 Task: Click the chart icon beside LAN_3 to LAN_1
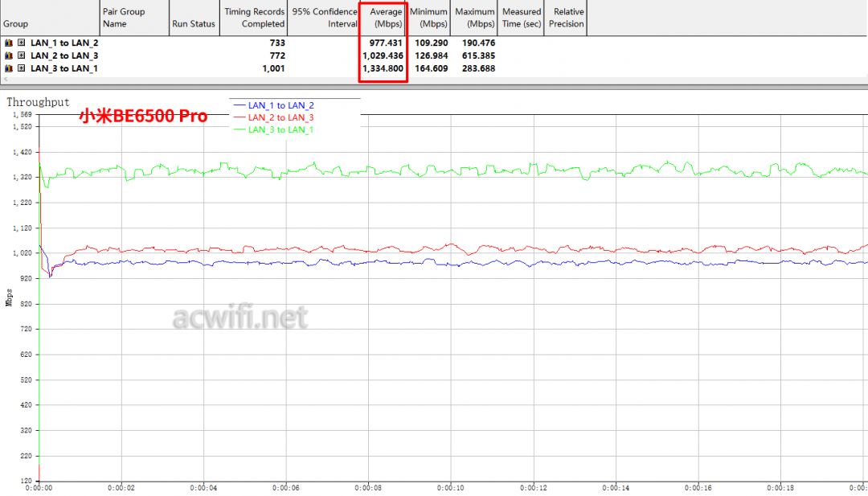9,68
